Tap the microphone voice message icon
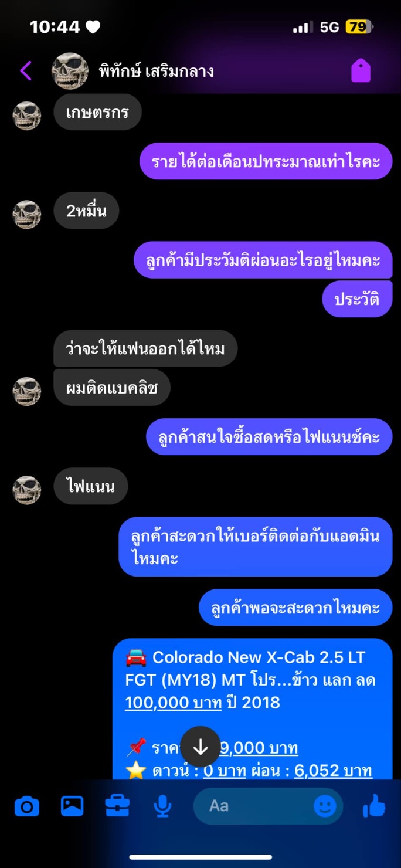This screenshot has height=868, width=401. click(x=162, y=807)
